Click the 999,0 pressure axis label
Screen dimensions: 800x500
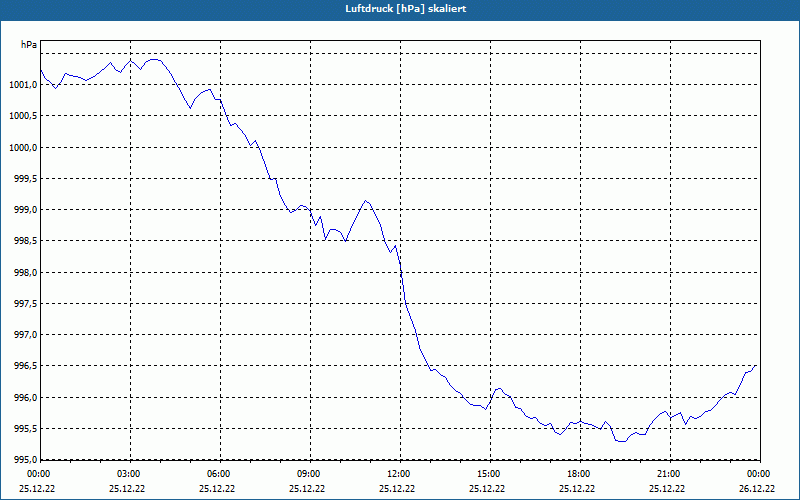[x=26, y=210]
